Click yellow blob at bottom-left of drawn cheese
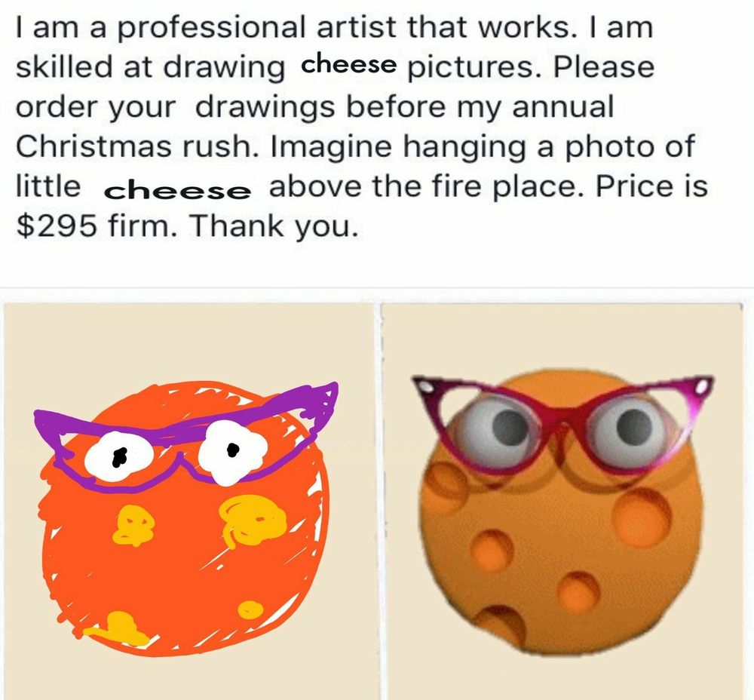754x700 pixels. pos(116,628)
